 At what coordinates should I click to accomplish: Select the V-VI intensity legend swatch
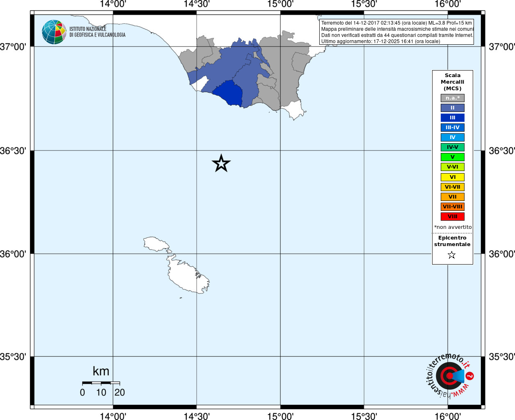pyautogui.click(x=453, y=167)
